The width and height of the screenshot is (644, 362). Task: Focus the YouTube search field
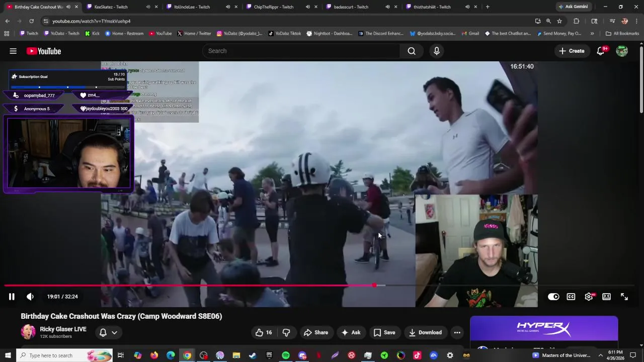coord(301,51)
